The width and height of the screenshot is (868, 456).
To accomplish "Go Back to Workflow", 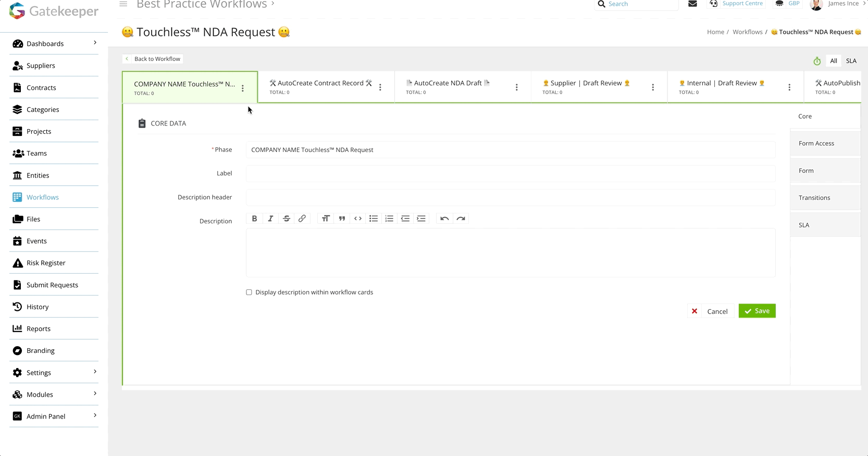I will coord(153,59).
